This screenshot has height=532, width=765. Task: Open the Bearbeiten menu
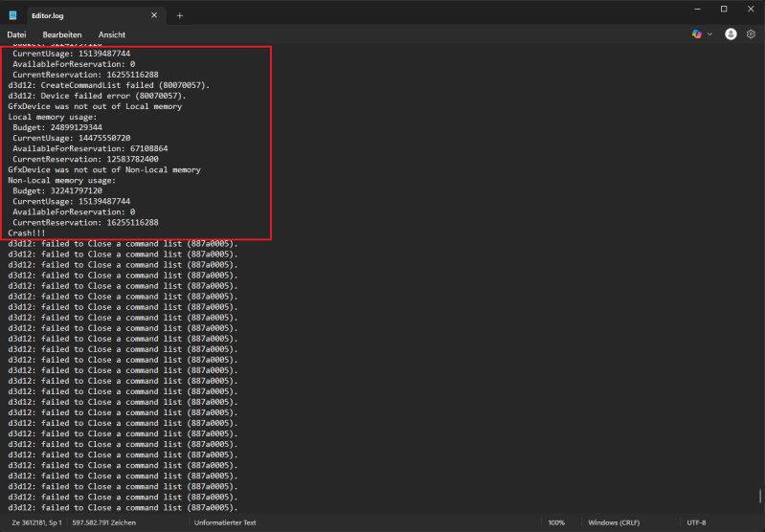pos(62,34)
